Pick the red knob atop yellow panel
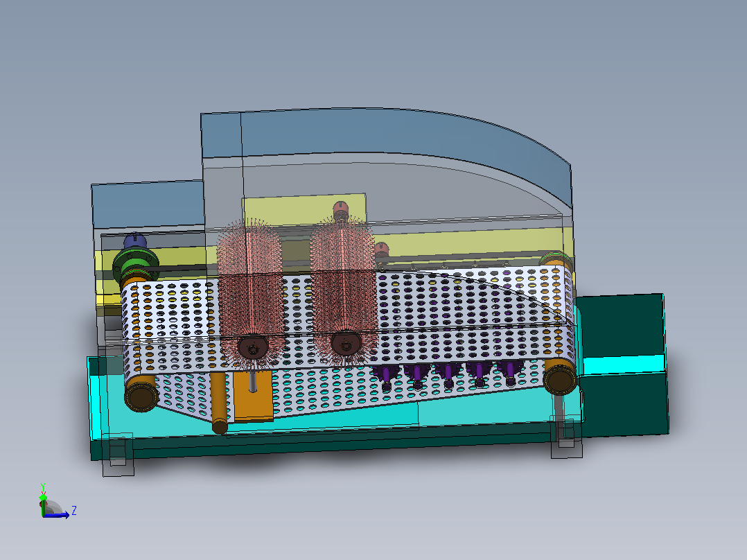Viewport: 747px width, 560px height. pos(341,209)
